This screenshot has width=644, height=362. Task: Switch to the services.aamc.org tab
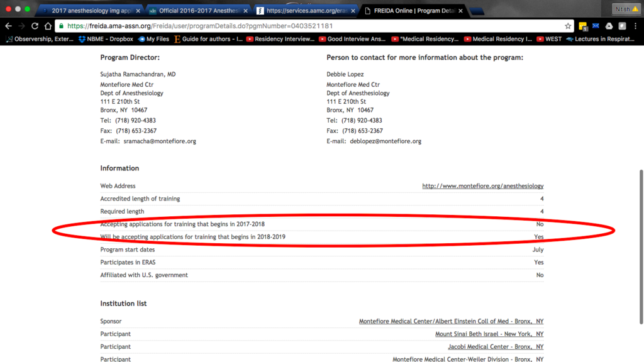click(x=306, y=11)
